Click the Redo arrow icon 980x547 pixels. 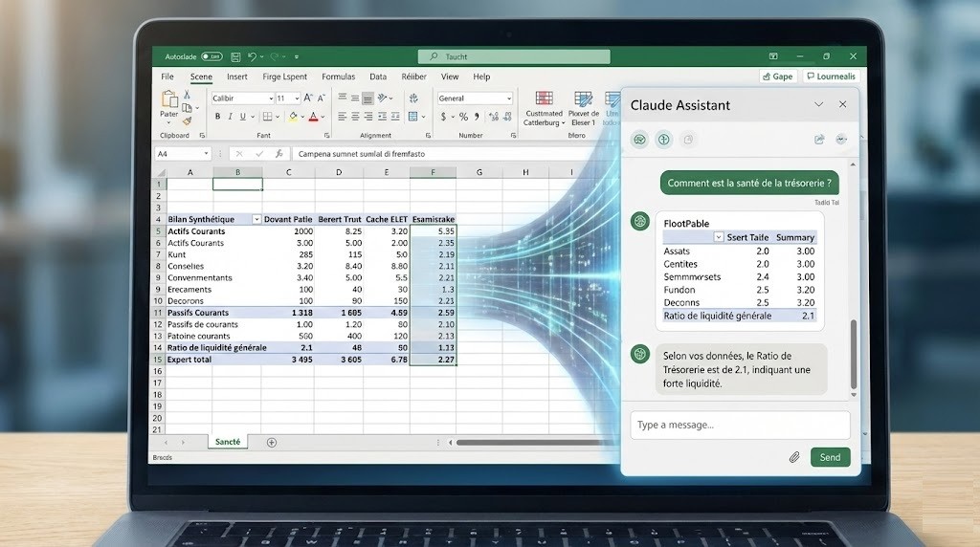[x=275, y=56]
